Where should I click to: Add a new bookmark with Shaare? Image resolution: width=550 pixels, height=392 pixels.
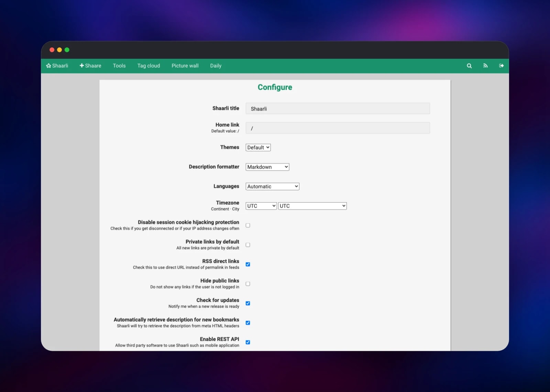(x=90, y=66)
